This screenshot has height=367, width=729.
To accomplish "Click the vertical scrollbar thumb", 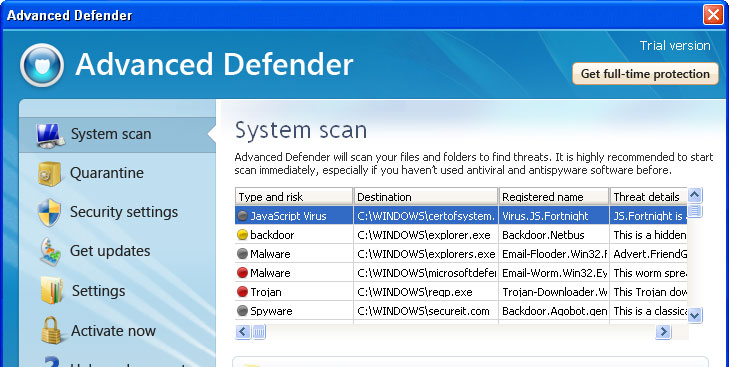I will pos(695,211).
